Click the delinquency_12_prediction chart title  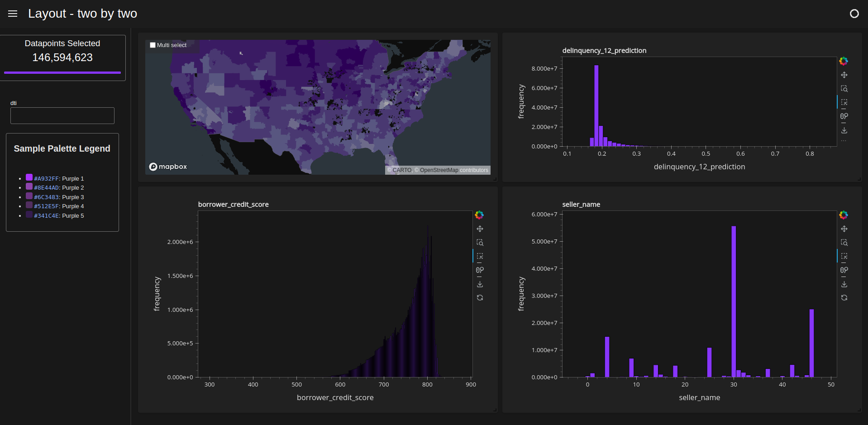point(604,51)
